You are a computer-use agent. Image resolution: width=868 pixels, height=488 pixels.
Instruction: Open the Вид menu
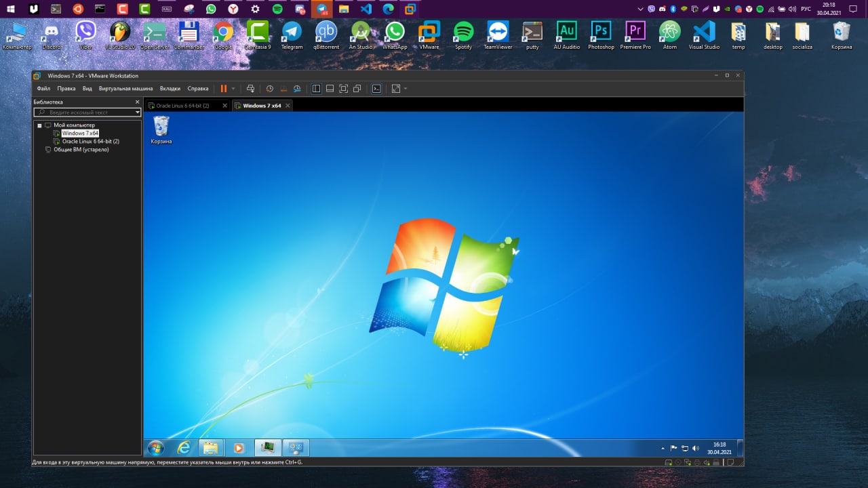tap(87, 89)
